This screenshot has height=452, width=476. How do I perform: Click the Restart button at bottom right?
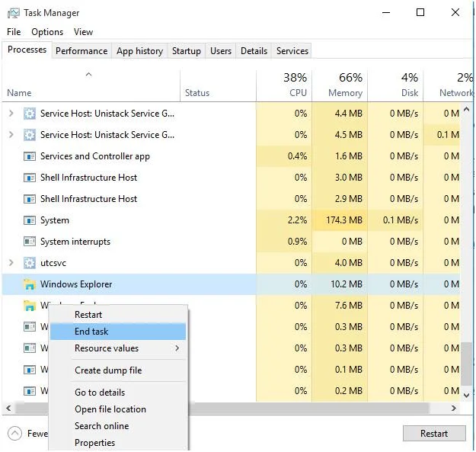tap(434, 434)
